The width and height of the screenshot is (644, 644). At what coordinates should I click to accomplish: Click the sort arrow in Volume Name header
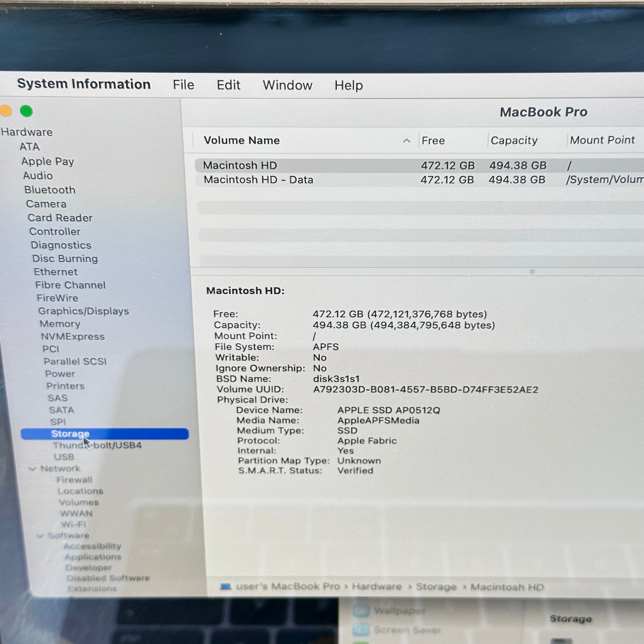click(x=406, y=141)
